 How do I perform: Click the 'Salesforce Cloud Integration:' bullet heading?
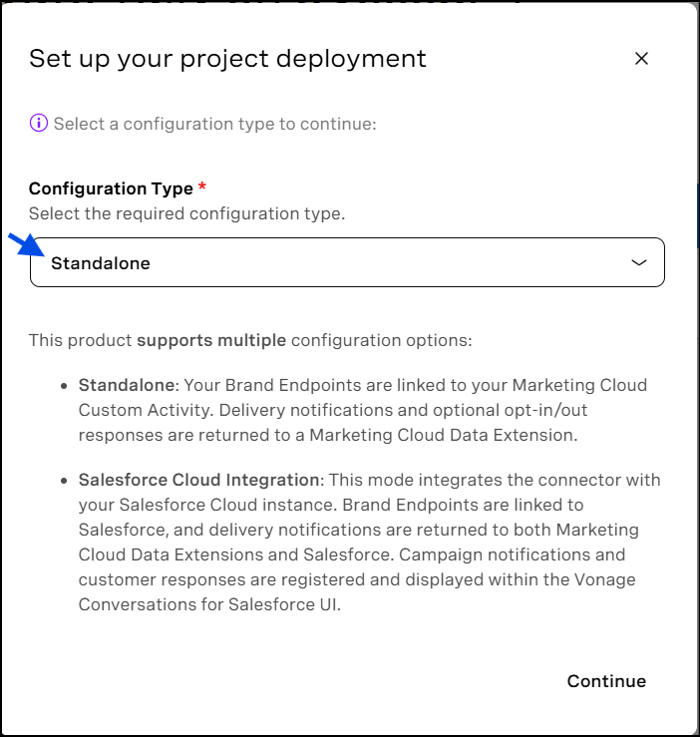[201, 480]
